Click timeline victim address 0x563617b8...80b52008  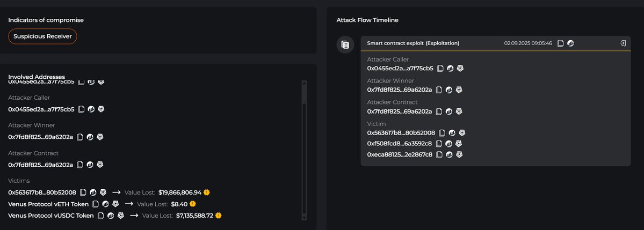pyautogui.click(x=401, y=132)
